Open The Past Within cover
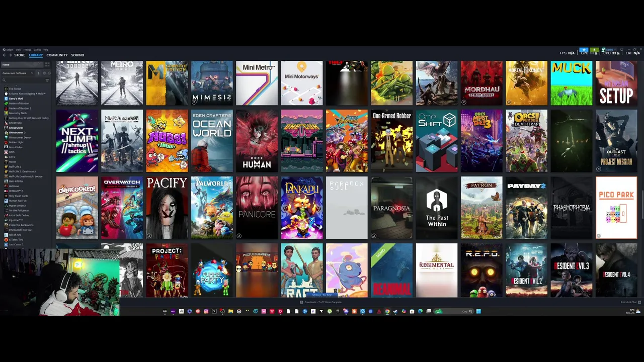 (437, 208)
